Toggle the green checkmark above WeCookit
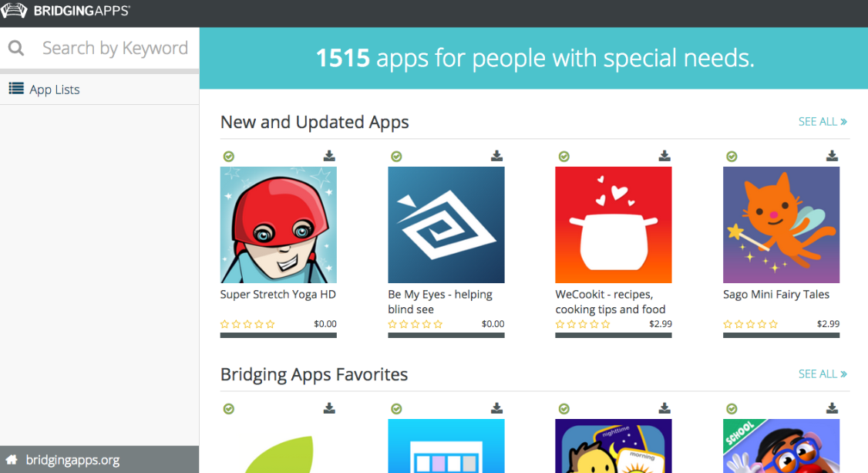The image size is (868, 473). (x=564, y=156)
